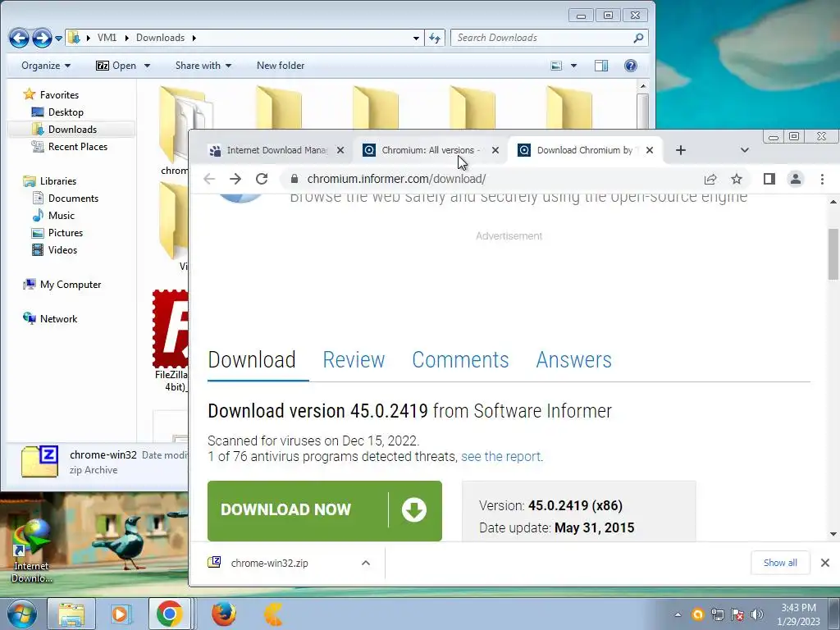Viewport: 840px width, 630px height.
Task: Open Chrome three-dot menu
Action: click(x=822, y=179)
